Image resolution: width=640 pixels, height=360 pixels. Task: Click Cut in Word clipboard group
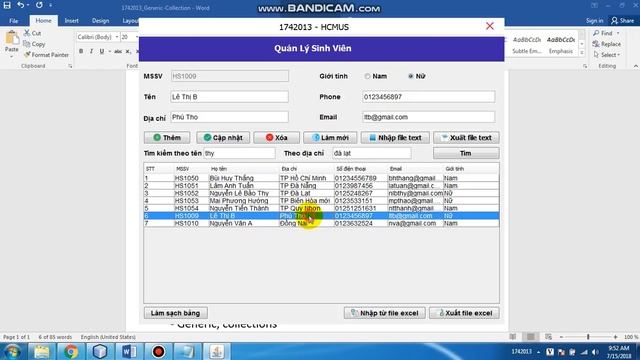(x=33, y=33)
